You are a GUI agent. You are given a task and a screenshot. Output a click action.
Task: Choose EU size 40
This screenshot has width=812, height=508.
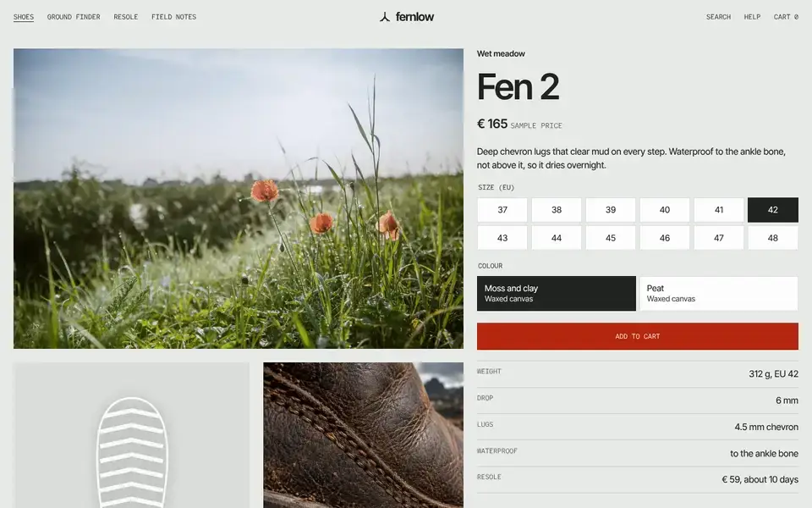(665, 210)
